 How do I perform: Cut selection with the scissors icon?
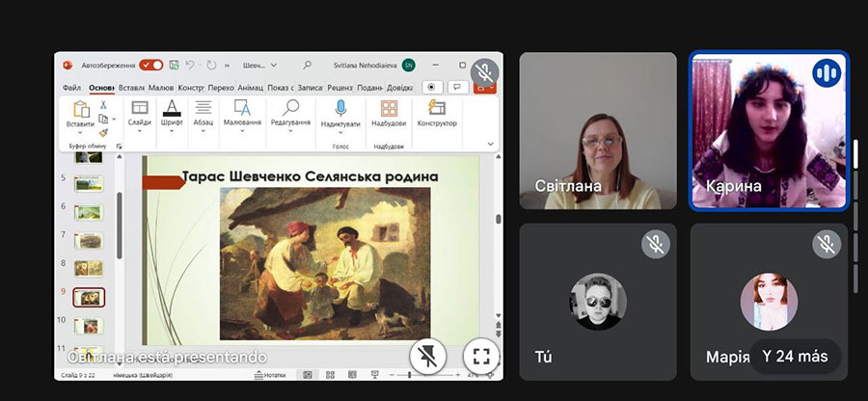coord(103,105)
